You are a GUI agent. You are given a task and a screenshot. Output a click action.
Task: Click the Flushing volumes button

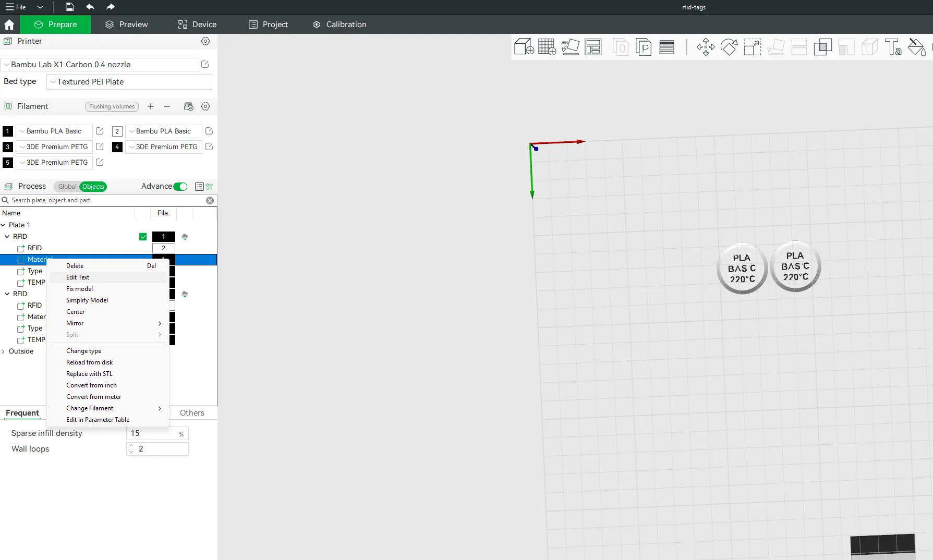(x=112, y=106)
